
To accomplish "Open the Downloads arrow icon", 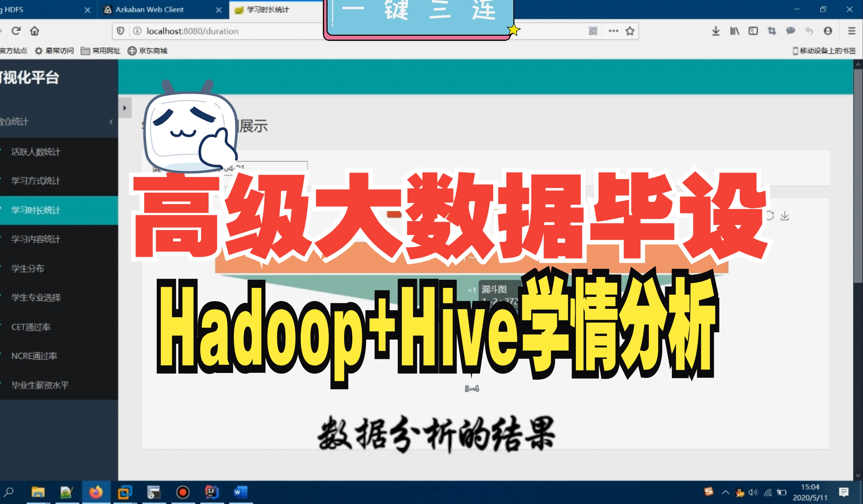I will pos(716,31).
